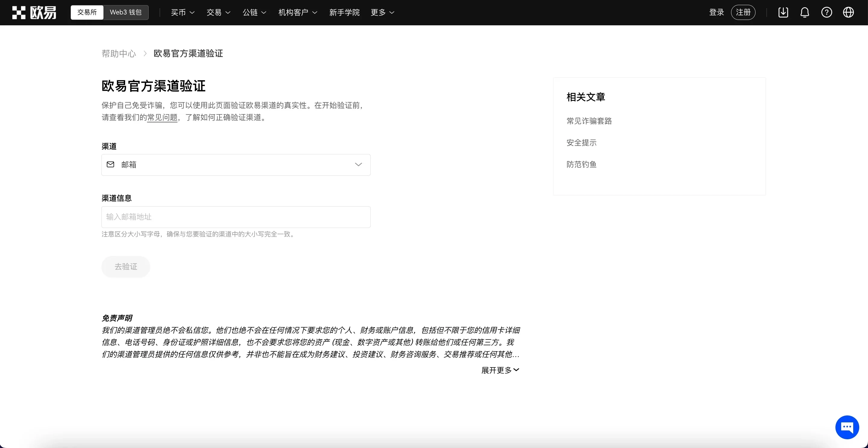Click the 免责声明 heading

(x=117, y=318)
